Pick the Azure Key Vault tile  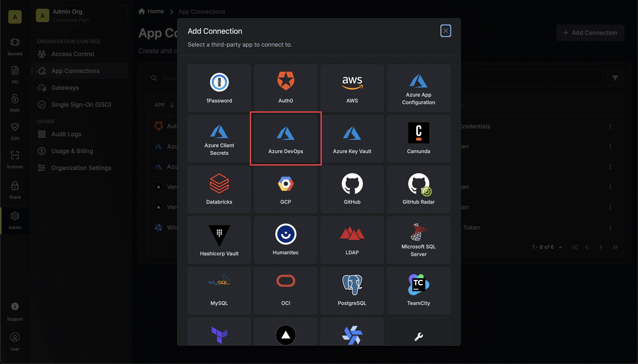[352, 139]
